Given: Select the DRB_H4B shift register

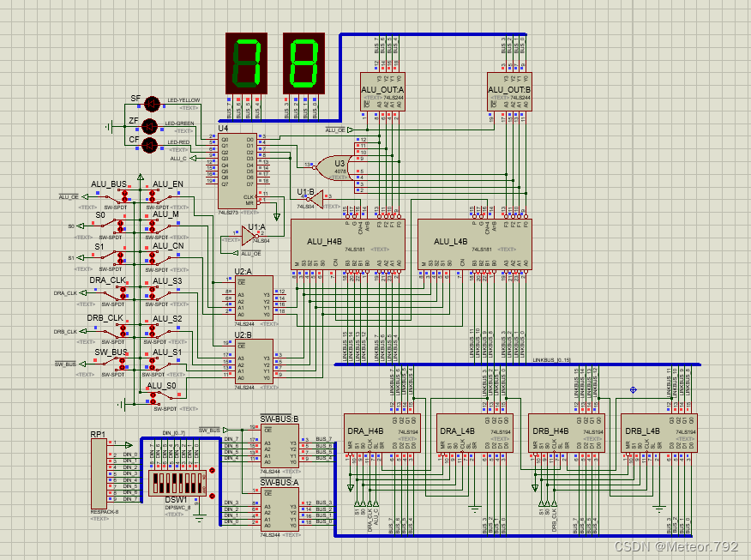Looking at the screenshot, I should pyautogui.click(x=567, y=433).
